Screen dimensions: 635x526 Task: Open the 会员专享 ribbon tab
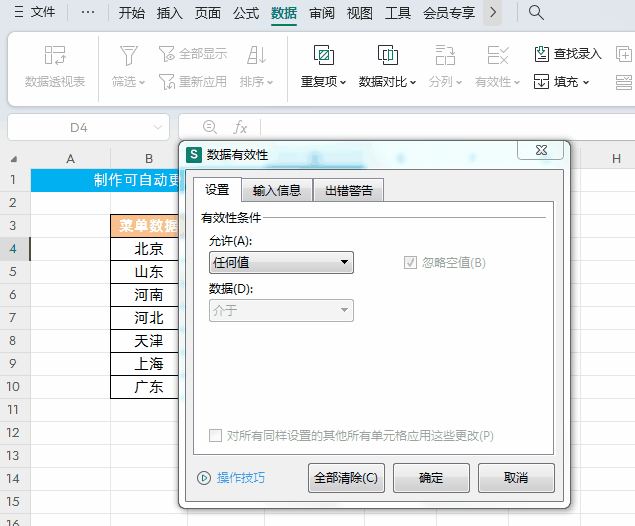(x=449, y=13)
